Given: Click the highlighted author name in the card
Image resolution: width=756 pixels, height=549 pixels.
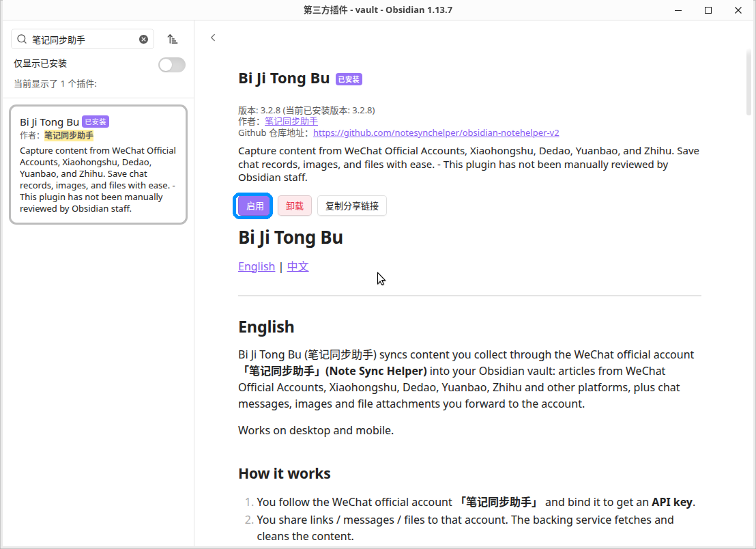Looking at the screenshot, I should (x=69, y=136).
